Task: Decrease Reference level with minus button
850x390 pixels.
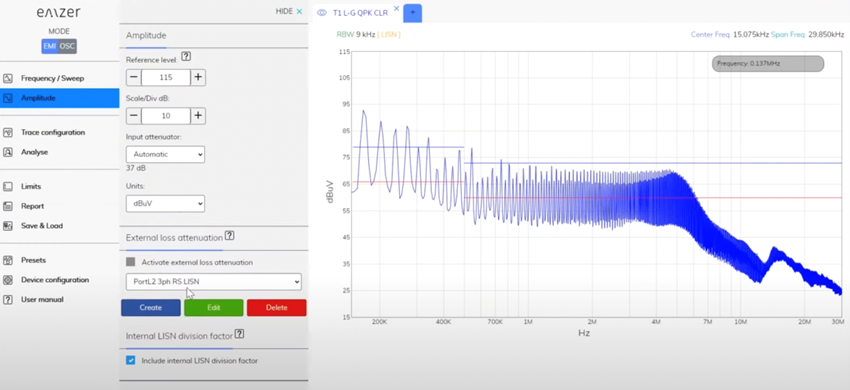Action: point(134,78)
